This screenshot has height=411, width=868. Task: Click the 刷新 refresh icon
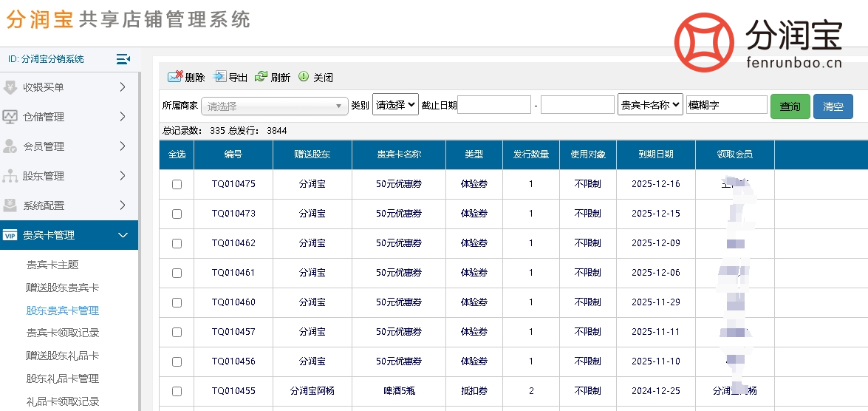point(261,77)
